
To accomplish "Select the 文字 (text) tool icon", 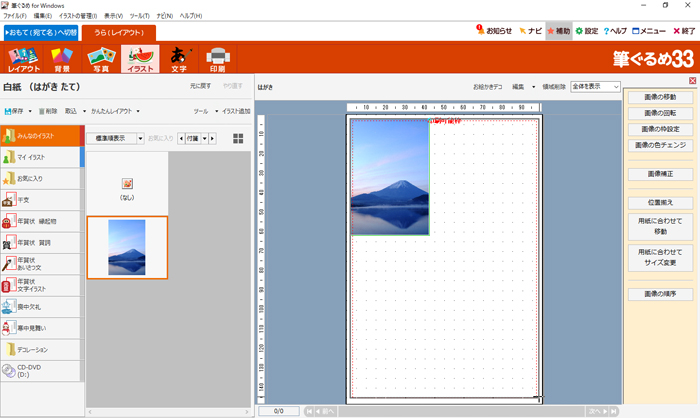I will tap(179, 59).
